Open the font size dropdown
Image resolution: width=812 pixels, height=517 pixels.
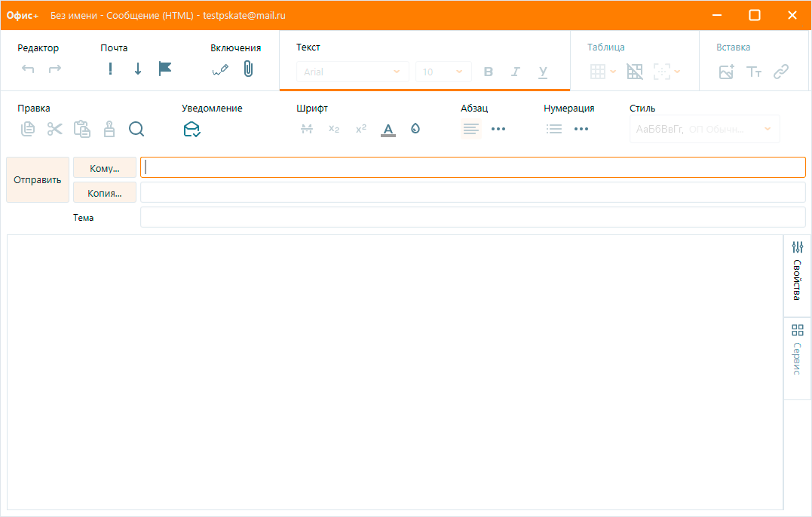(443, 72)
